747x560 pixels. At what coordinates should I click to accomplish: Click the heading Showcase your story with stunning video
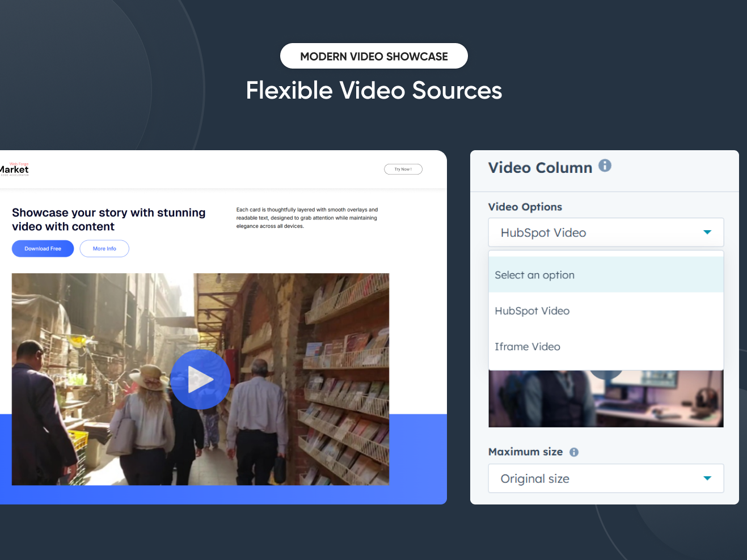(x=109, y=219)
